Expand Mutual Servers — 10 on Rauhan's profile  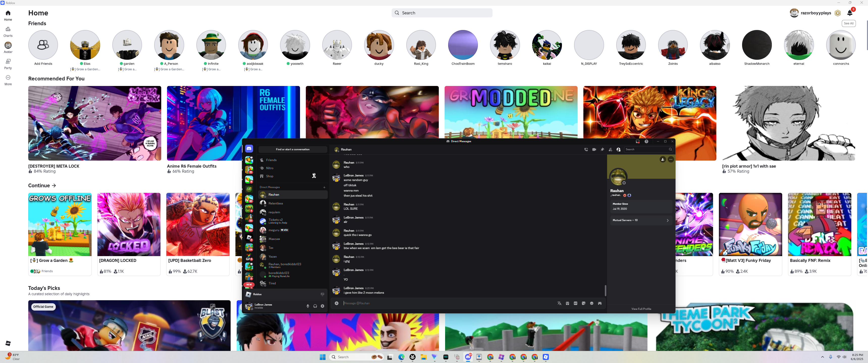pos(641,220)
